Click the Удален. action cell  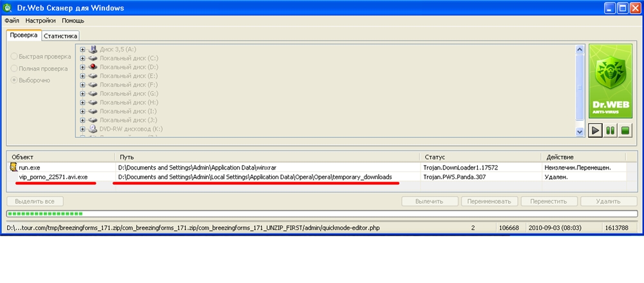[x=556, y=177]
